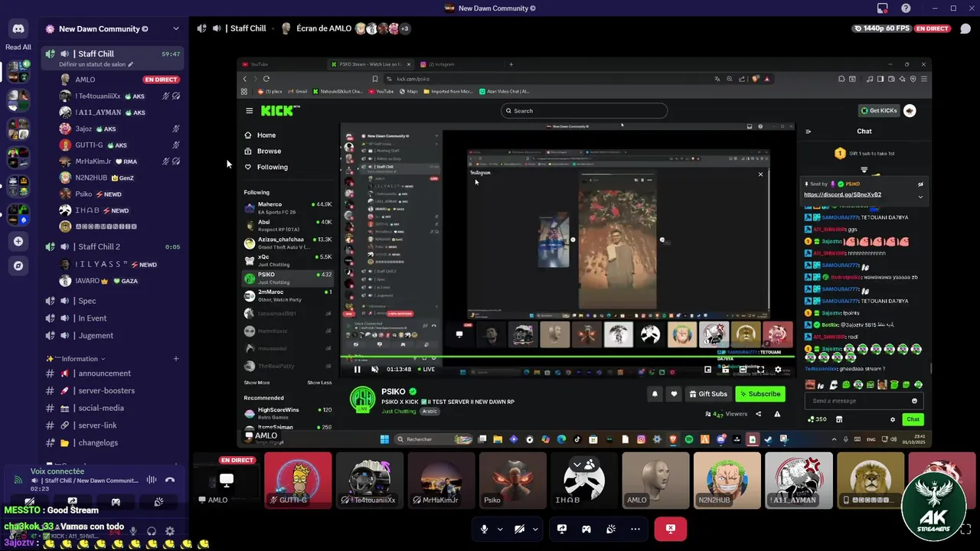Toggle the voice panel camera button
Image resolution: width=980 pixels, height=551 pixels.
coord(29,502)
